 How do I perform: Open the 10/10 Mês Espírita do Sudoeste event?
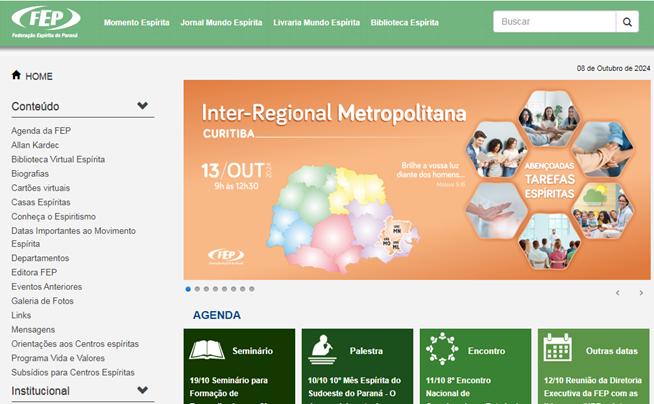click(354, 389)
